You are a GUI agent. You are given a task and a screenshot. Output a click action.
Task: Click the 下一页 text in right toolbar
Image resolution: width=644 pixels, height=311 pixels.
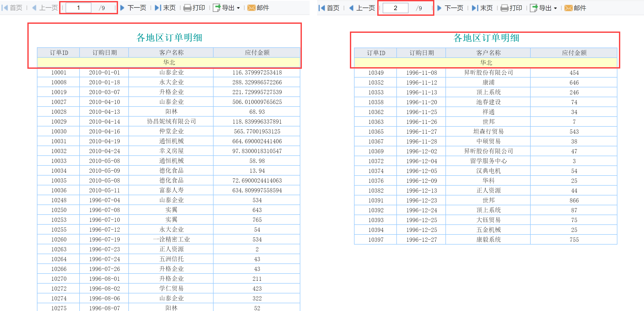(454, 8)
